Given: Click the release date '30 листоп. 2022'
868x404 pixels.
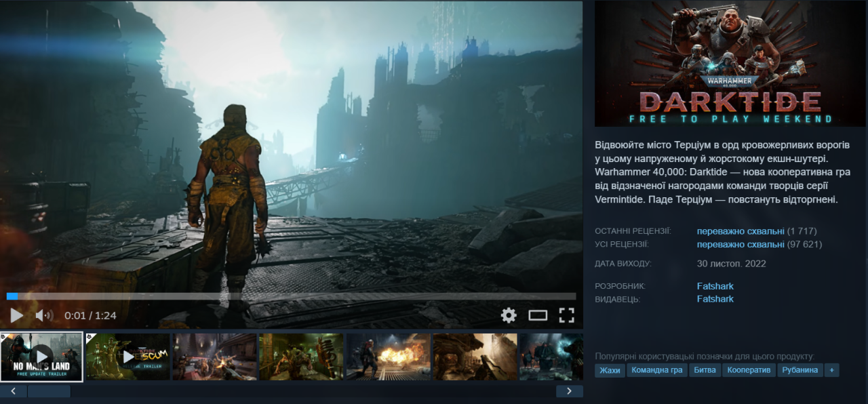Looking at the screenshot, I should [x=731, y=263].
